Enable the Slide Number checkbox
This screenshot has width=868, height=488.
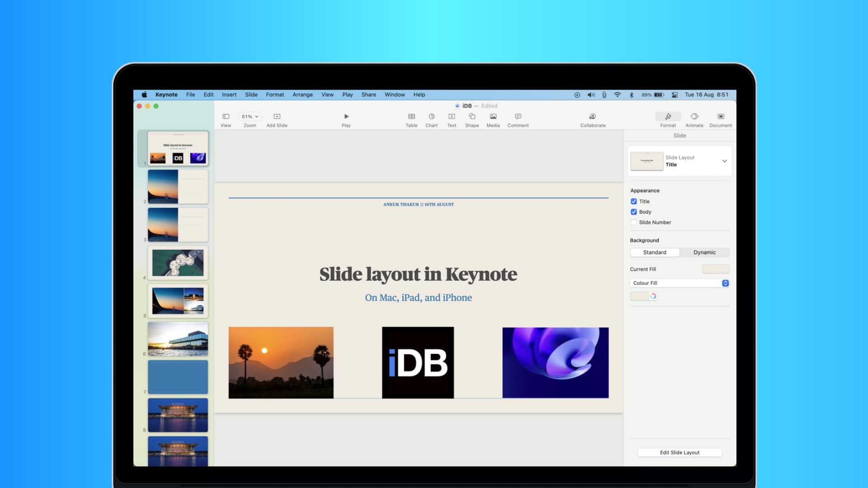634,222
